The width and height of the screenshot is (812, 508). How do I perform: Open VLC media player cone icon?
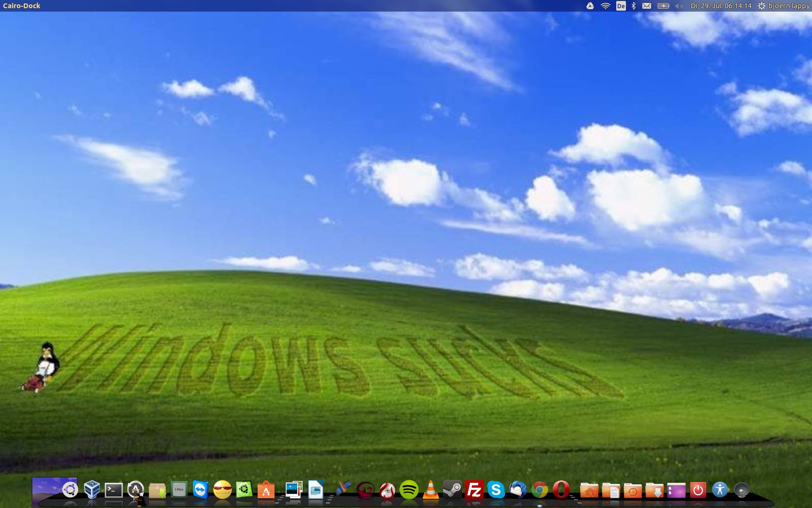[430, 490]
